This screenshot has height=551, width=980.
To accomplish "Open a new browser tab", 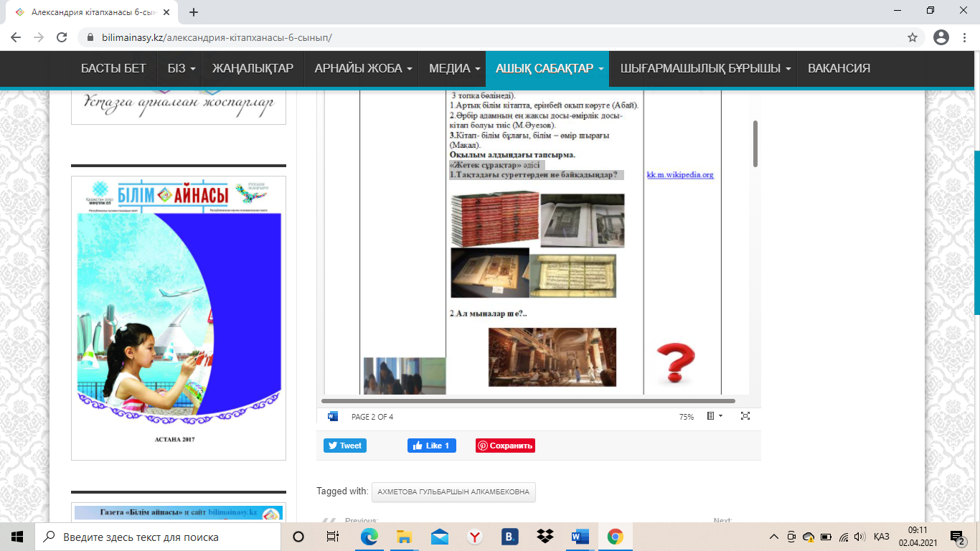I will 194,12.
